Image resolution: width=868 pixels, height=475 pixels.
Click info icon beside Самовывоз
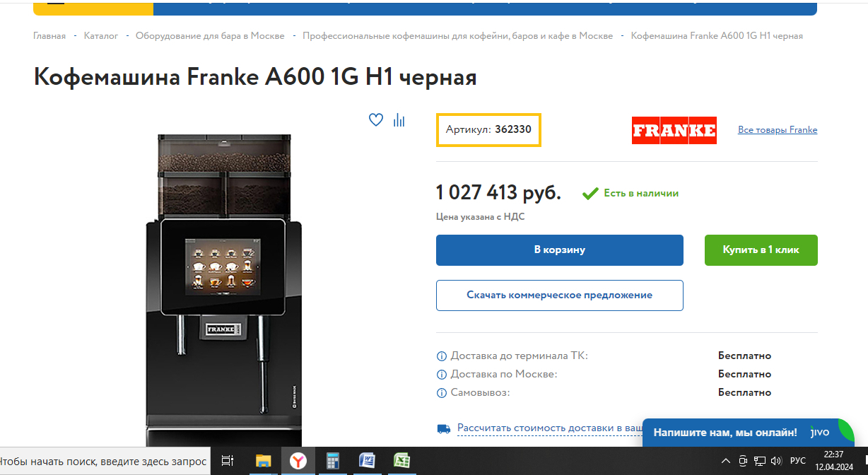pyautogui.click(x=442, y=392)
